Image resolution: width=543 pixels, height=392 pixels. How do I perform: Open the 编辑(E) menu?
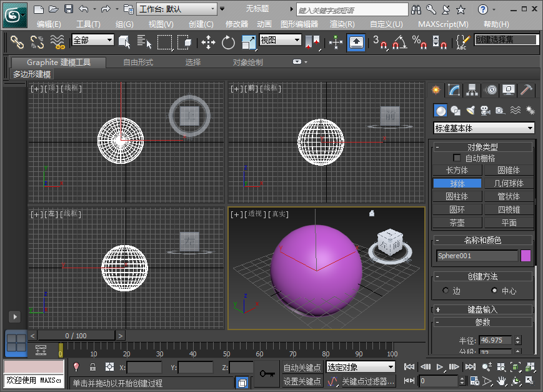point(49,24)
